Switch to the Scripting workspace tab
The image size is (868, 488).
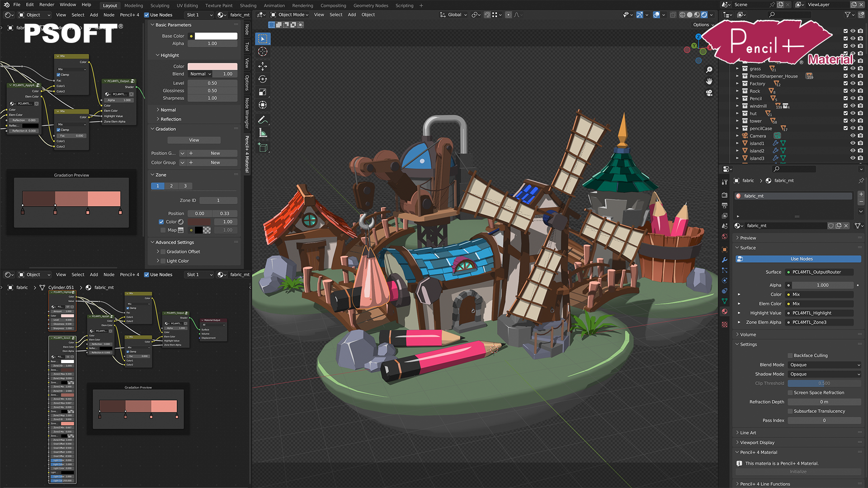tap(404, 5)
